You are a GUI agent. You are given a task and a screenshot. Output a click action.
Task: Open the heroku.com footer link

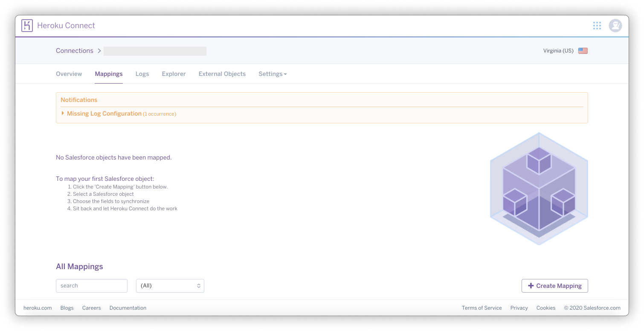(38, 308)
